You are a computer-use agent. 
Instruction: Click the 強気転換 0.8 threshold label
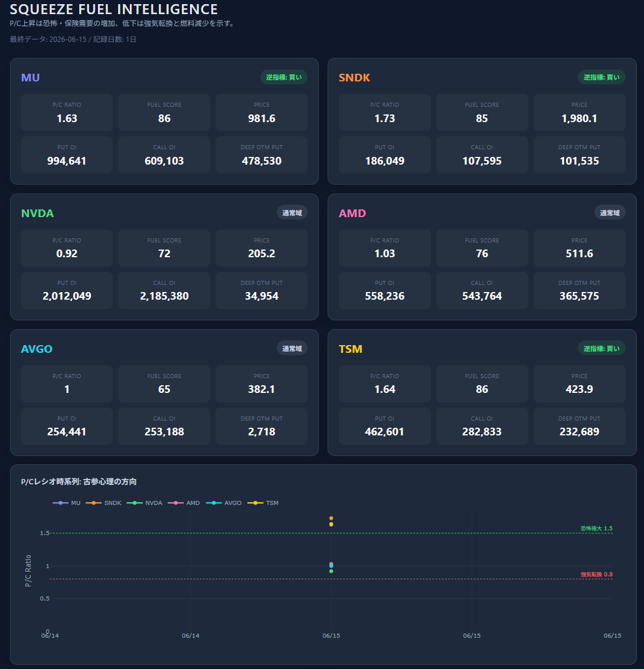click(x=596, y=574)
